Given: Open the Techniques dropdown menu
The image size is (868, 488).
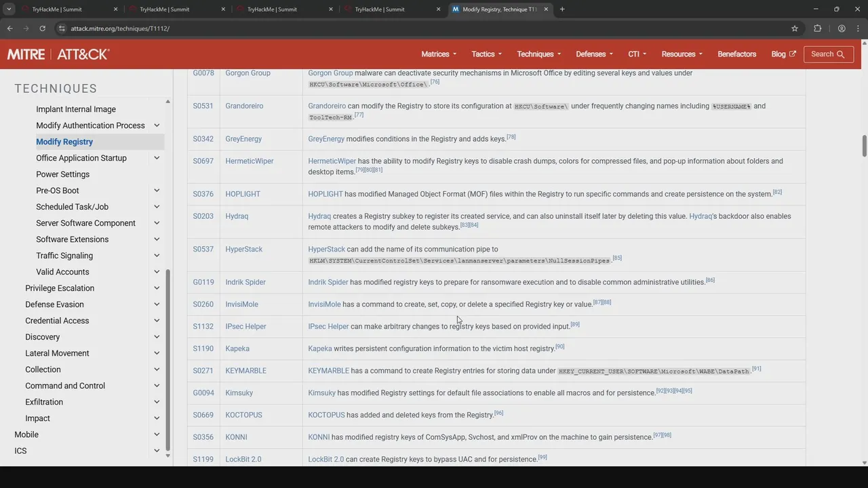Looking at the screenshot, I should 538,54.
